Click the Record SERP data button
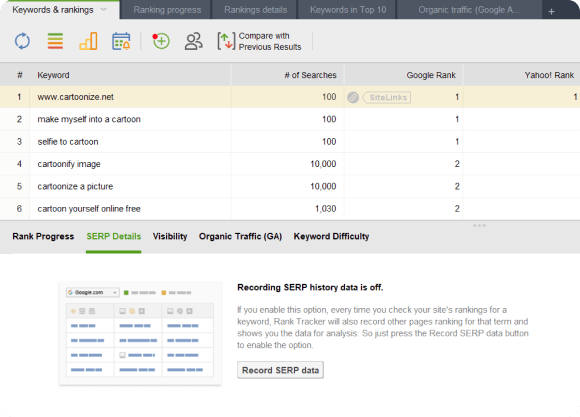Image resolution: width=580 pixels, height=417 pixels. 280,370
